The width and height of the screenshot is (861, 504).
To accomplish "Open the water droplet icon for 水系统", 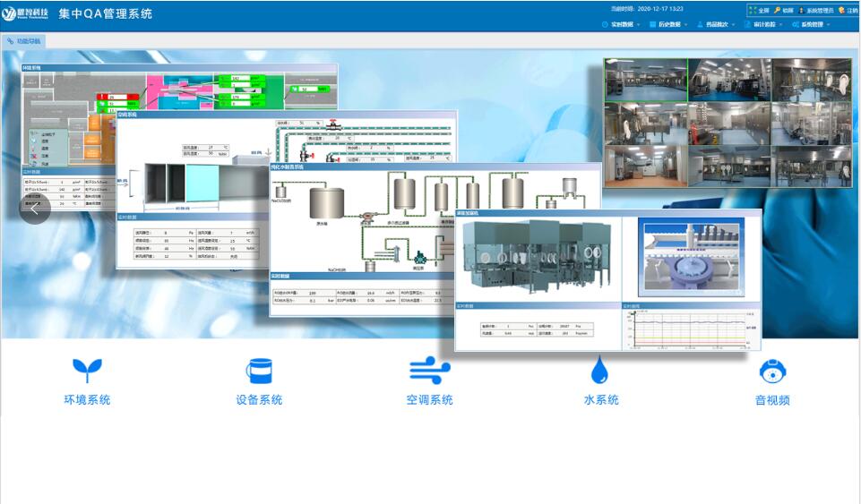I will (x=600, y=370).
